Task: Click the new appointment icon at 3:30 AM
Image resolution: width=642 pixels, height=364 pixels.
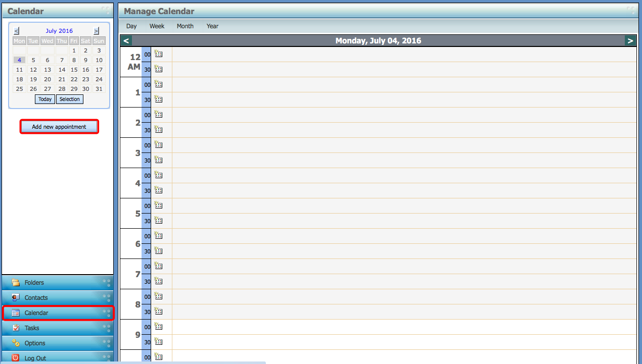Action: tap(158, 160)
